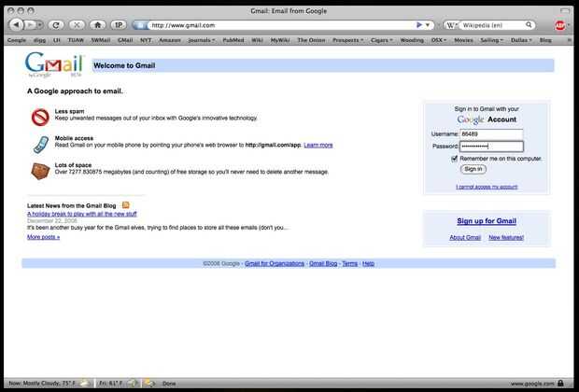Click the Mobile access phone icon
Screen dimensions: 579x392
[41, 145]
